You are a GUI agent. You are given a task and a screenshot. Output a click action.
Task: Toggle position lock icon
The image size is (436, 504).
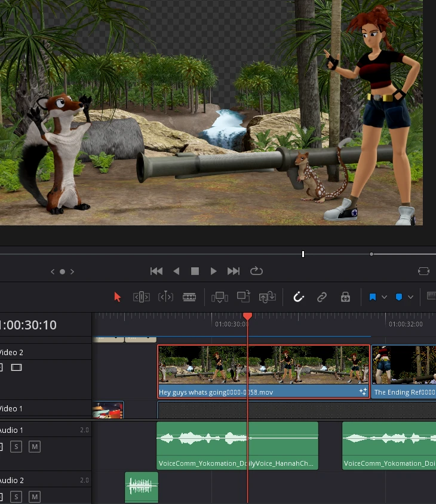pos(345,297)
